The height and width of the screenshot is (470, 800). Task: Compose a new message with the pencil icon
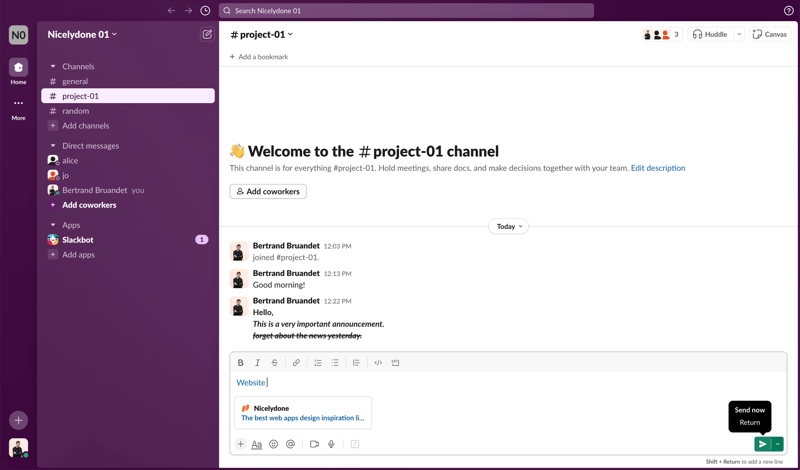tap(207, 34)
